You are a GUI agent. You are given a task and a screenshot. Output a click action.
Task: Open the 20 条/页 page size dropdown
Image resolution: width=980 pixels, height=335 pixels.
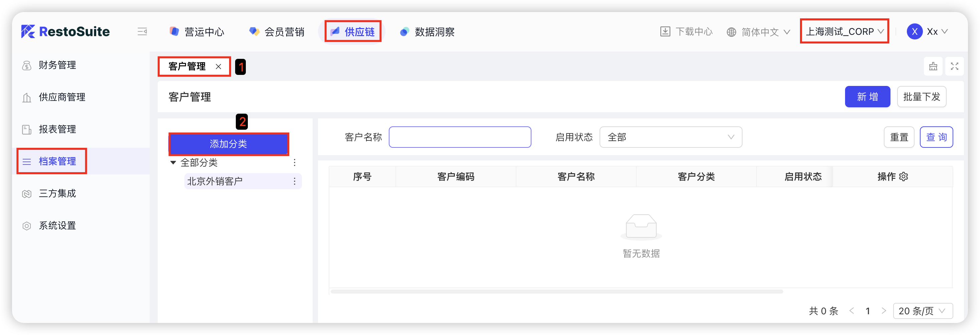922,311
